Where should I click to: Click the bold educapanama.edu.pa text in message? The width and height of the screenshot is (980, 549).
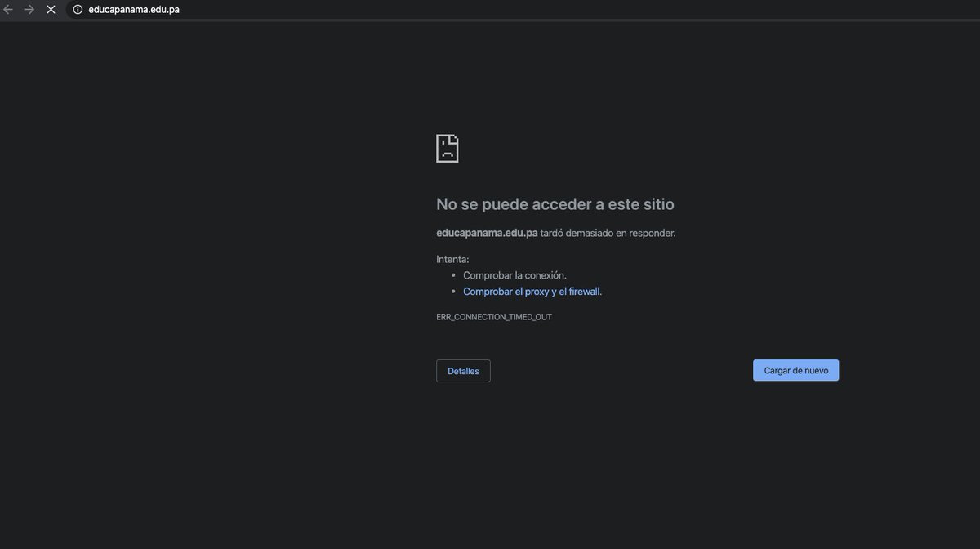pos(487,233)
